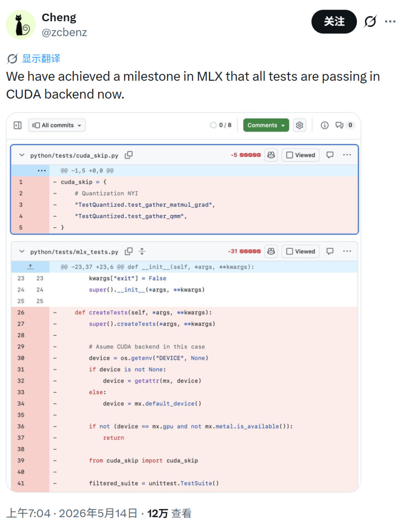Check Viewed for cuda_skip.py

click(300, 155)
